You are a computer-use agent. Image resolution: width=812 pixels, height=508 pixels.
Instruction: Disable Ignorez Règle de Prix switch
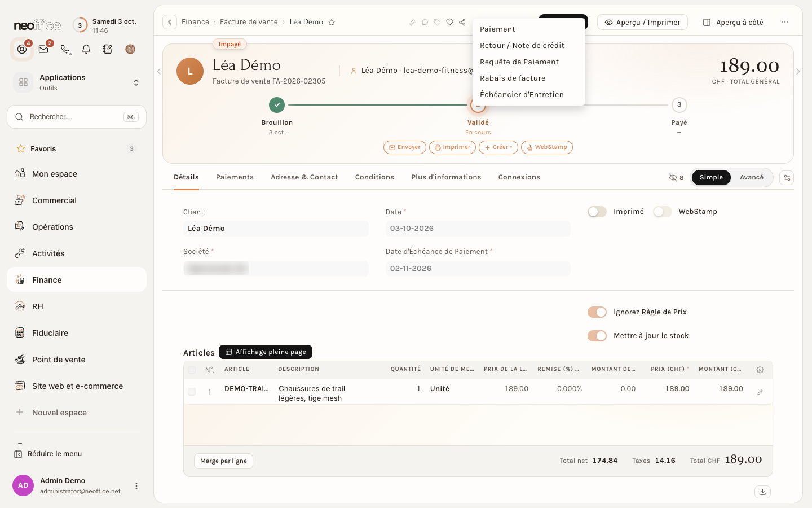[597, 312]
